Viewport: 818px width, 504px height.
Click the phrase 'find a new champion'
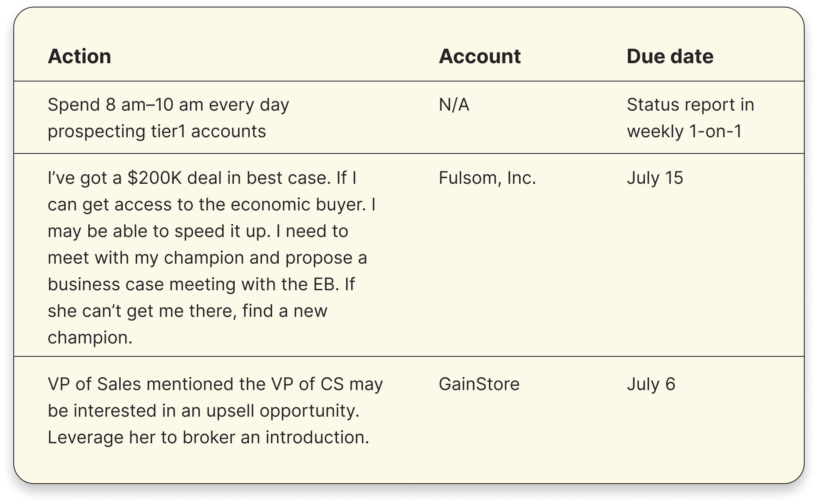point(187,324)
